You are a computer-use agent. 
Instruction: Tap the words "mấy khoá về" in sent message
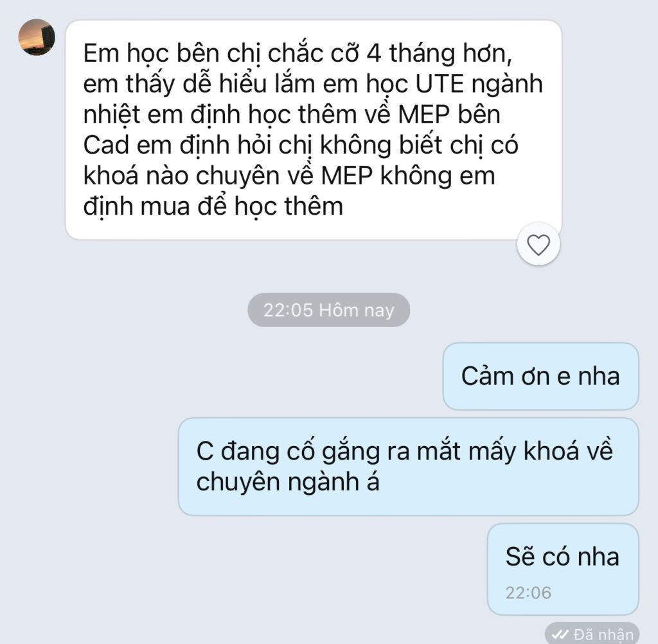(x=540, y=451)
